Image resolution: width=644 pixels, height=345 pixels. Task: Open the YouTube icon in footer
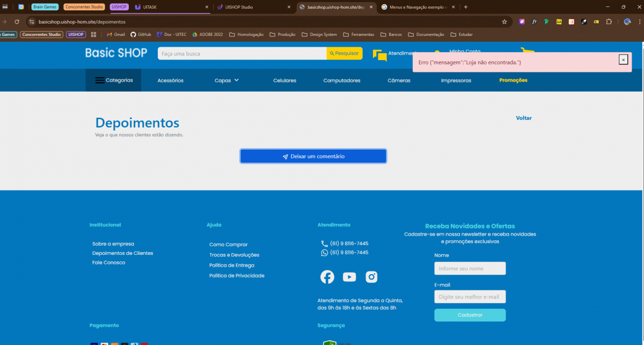[x=349, y=277]
